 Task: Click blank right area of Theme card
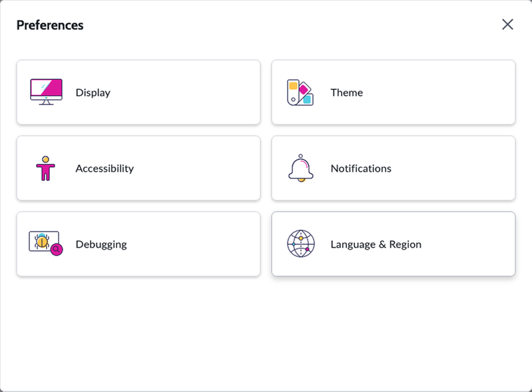tap(441, 93)
